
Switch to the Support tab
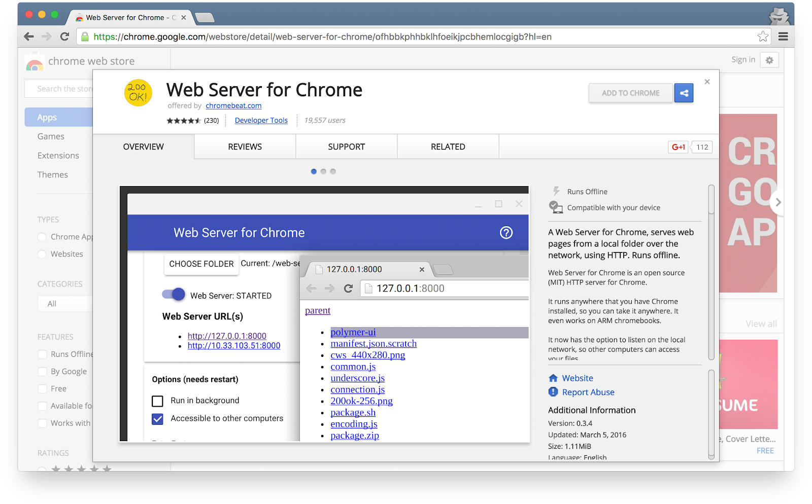pyautogui.click(x=346, y=147)
